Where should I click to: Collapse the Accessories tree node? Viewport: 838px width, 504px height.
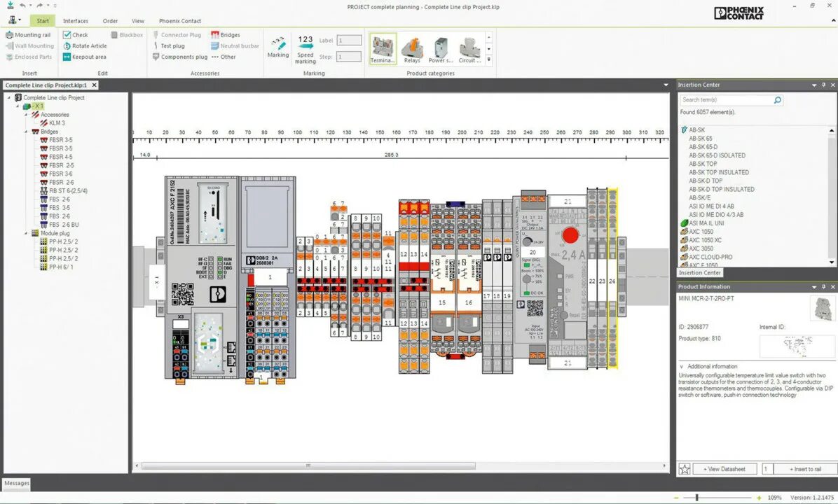[26, 115]
